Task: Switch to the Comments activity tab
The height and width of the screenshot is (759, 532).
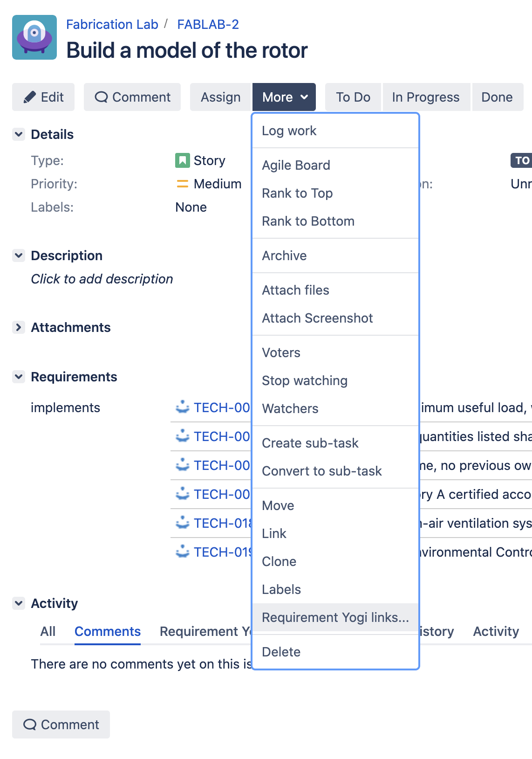Action: click(108, 631)
